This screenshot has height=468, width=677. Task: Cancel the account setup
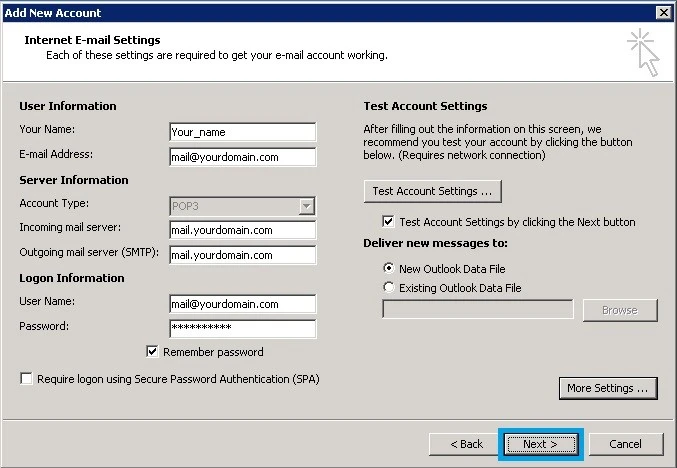tap(626, 444)
